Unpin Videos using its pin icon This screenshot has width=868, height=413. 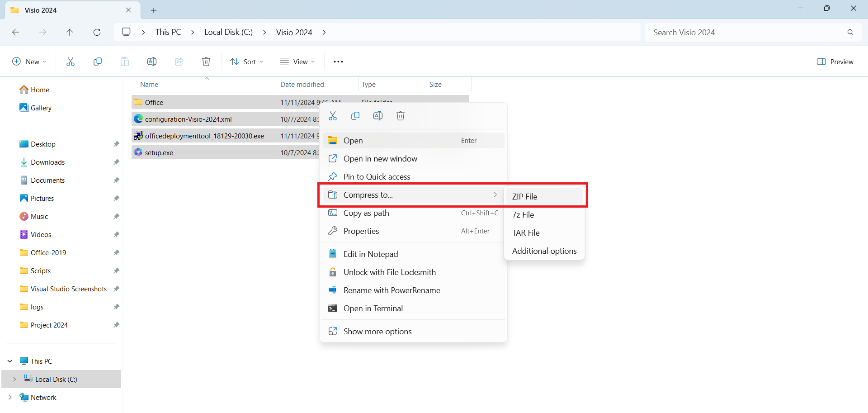point(116,234)
